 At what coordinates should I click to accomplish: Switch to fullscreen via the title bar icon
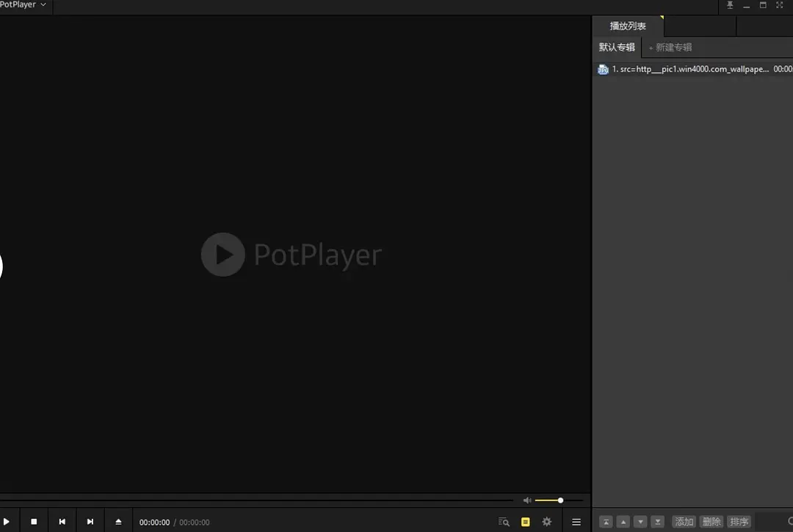coord(779,5)
